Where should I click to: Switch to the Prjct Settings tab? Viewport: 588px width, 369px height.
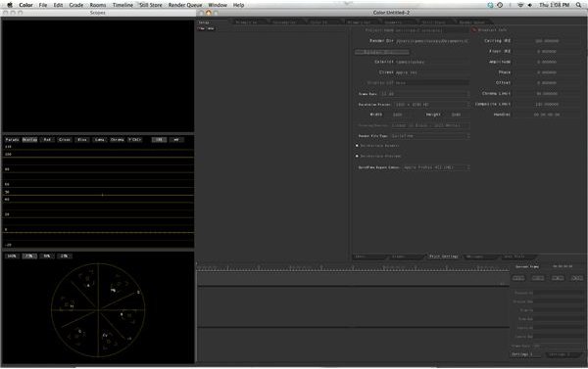pos(444,256)
